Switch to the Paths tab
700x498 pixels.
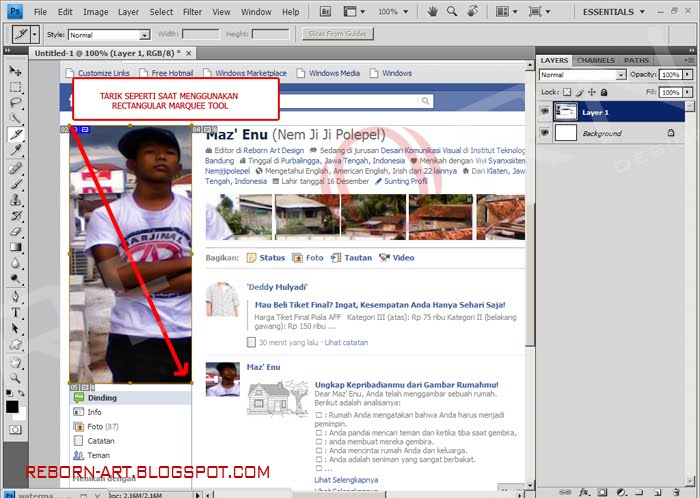tap(636, 60)
